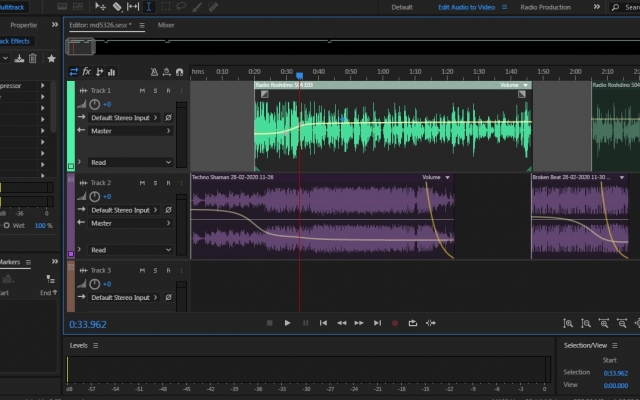Toggle Track 1 polarity reverse button
This screenshot has width=640, height=400.
pos(168,118)
